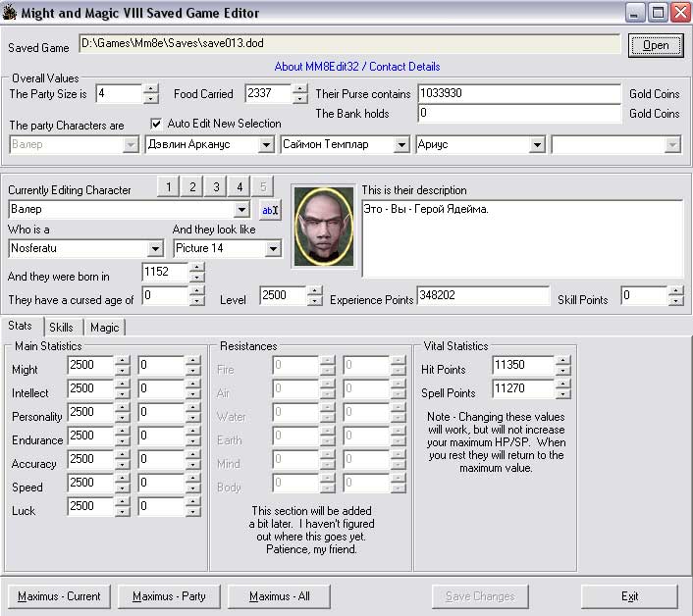Switch to the Magic tab
Image resolution: width=693 pixels, height=616 pixels.
pyautogui.click(x=104, y=328)
